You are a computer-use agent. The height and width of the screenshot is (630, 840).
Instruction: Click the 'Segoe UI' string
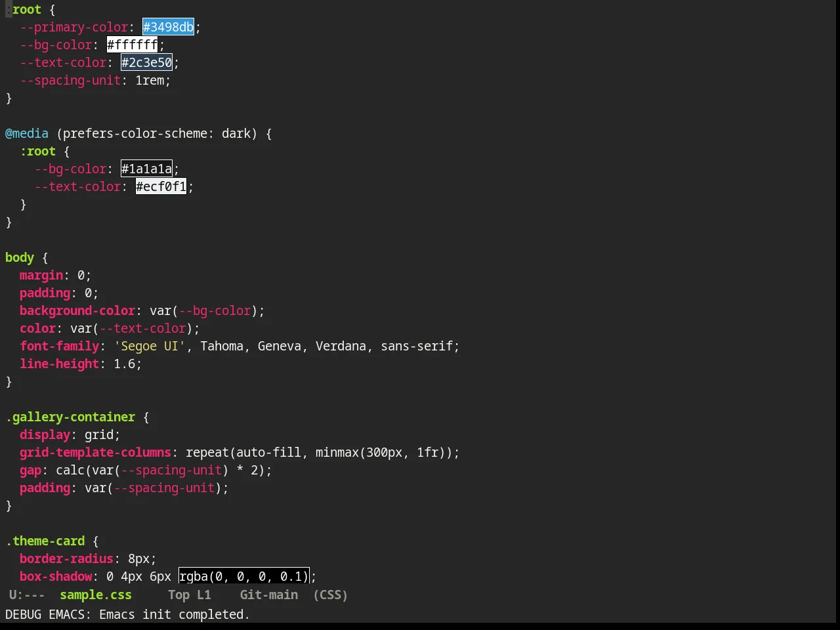(x=150, y=346)
